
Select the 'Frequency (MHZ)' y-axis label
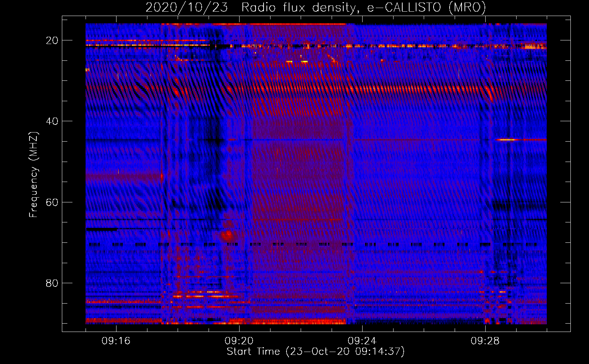(x=33, y=175)
